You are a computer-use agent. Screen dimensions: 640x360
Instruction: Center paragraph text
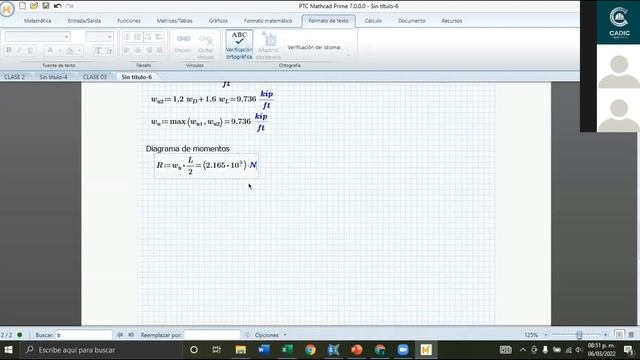(x=138, y=50)
